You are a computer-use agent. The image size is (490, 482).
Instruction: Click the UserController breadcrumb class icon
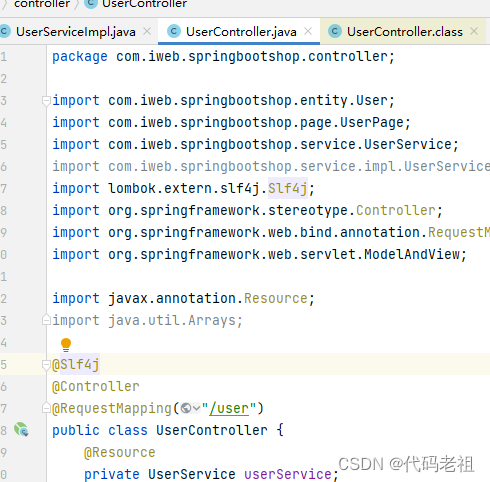tap(91, 3)
